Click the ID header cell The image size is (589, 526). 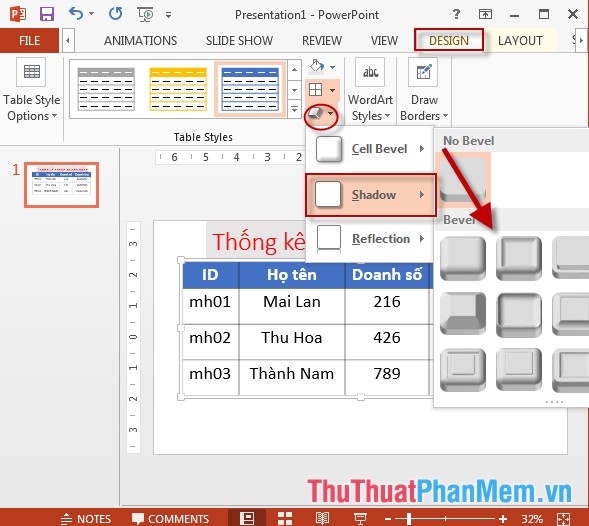210,275
